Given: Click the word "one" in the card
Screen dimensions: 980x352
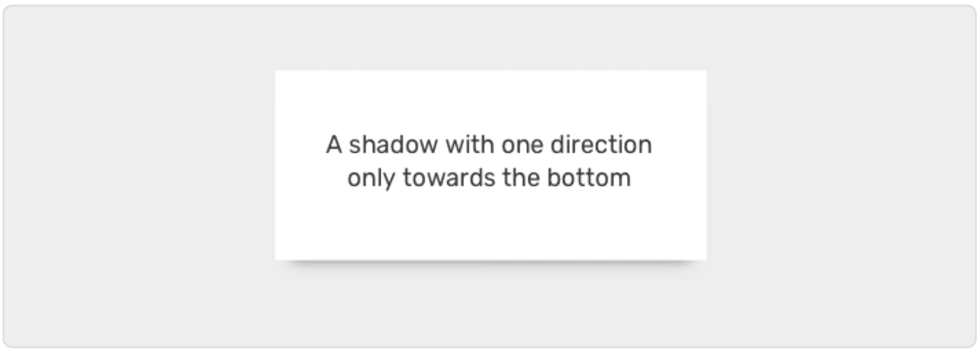Looking at the screenshot, I should coord(520,146).
